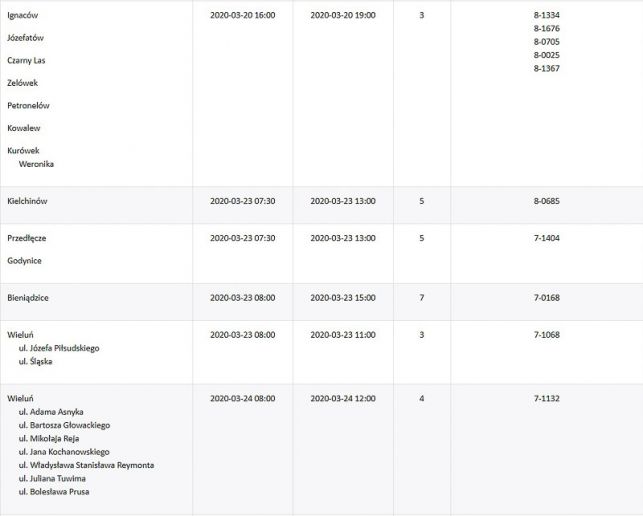Click the Ignaców locality entry
The width and height of the screenshot is (643, 516).
point(24,15)
